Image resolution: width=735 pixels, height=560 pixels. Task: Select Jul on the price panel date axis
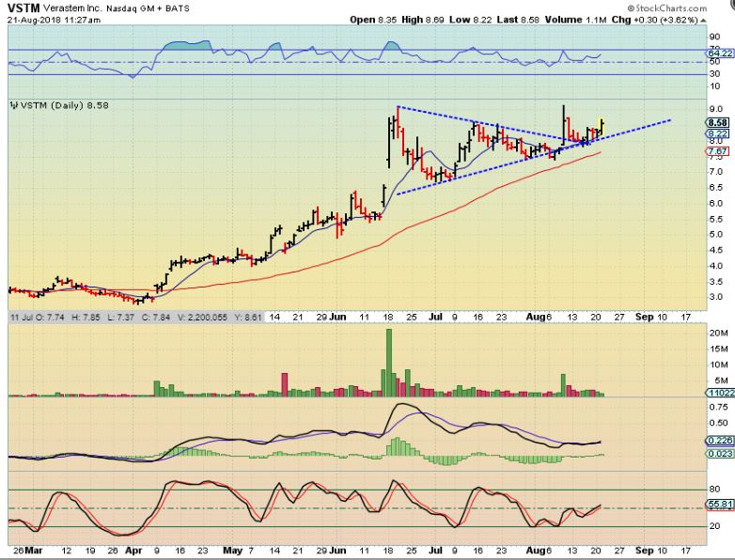point(435,318)
